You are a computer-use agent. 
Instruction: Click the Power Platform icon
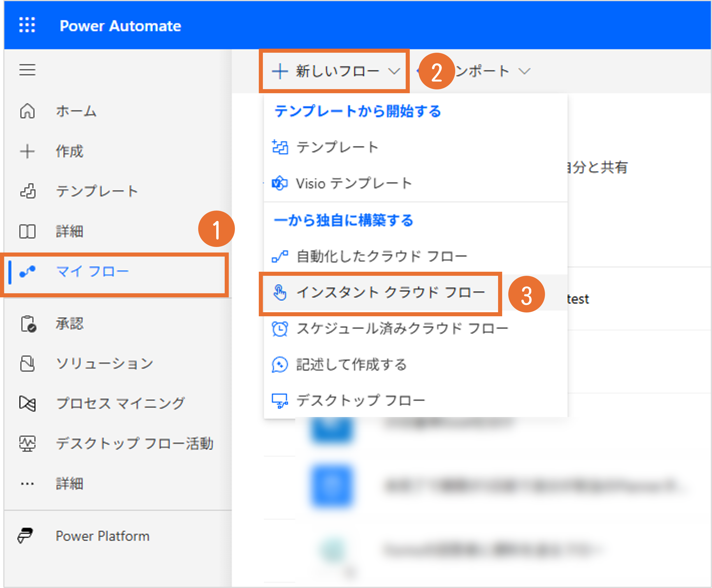[25, 536]
